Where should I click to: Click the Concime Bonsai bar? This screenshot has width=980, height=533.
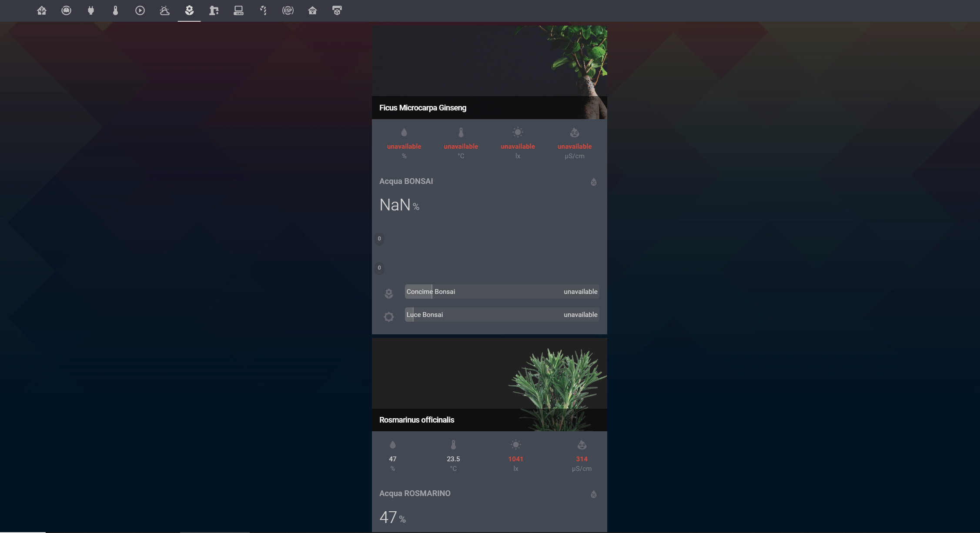coord(502,292)
